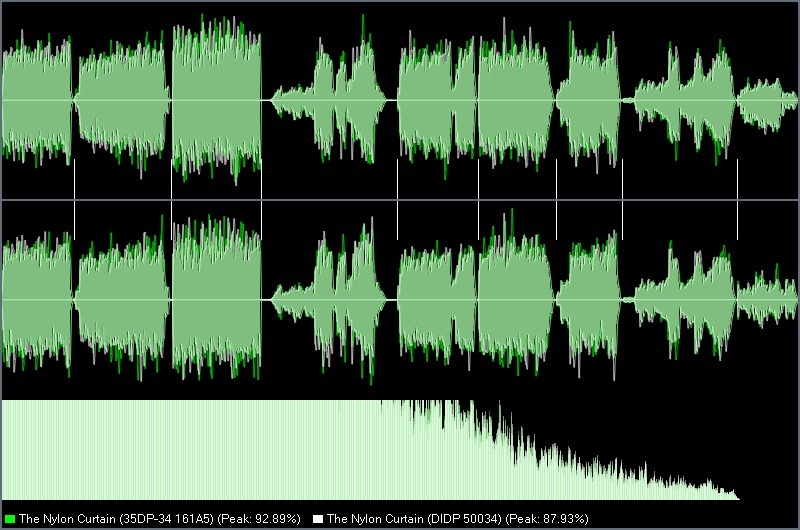
Task: Click marker dividing sixth and seventh tracks
Action: pos(557,199)
